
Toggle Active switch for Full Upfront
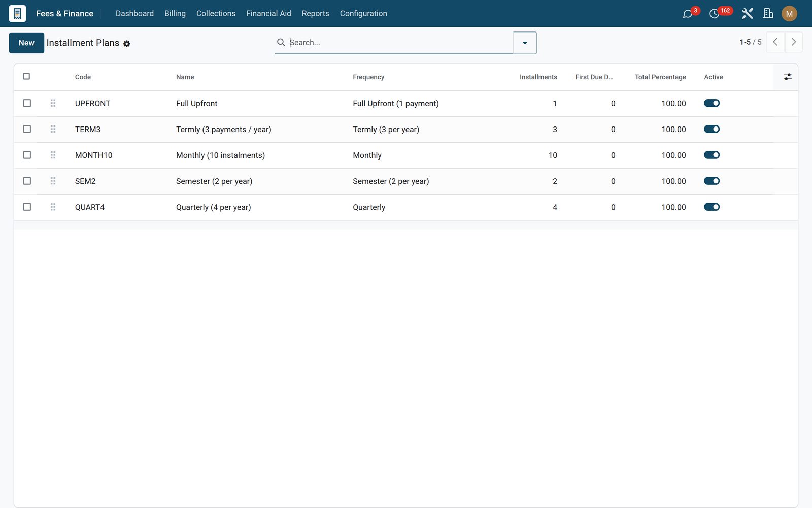tap(712, 103)
